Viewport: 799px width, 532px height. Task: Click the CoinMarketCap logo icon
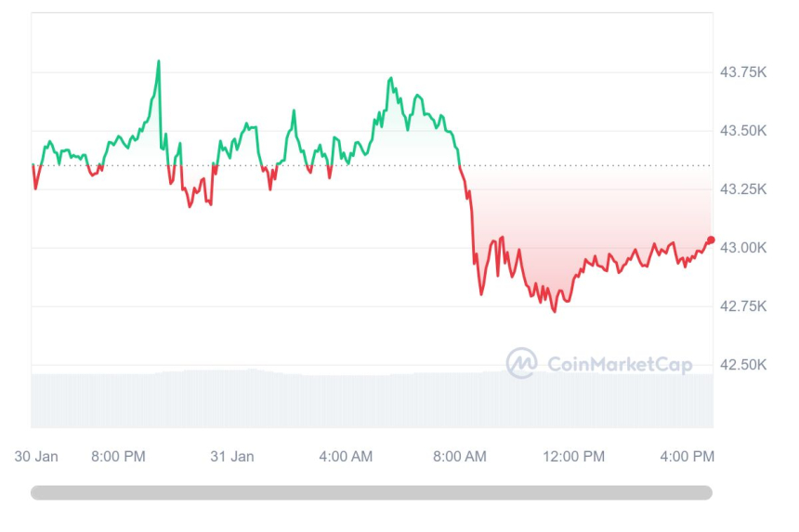[521, 363]
